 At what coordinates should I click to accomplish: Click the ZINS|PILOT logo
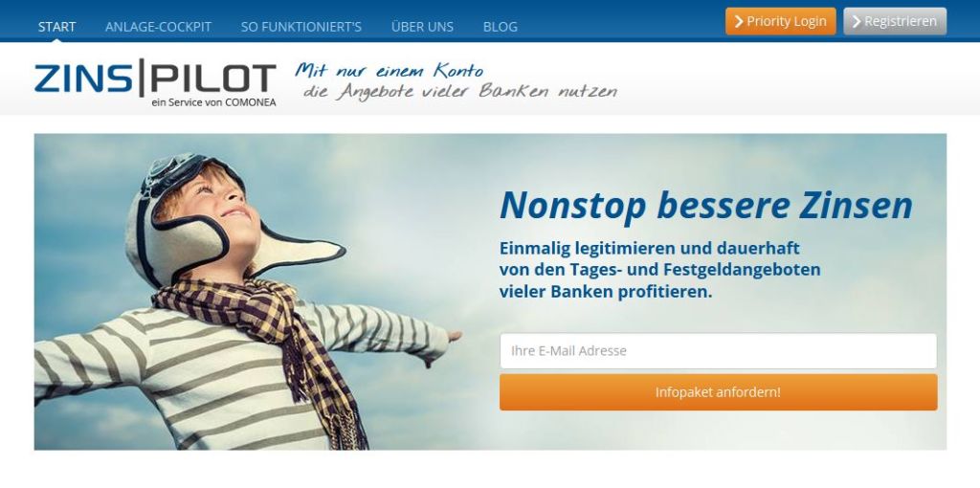tap(155, 83)
